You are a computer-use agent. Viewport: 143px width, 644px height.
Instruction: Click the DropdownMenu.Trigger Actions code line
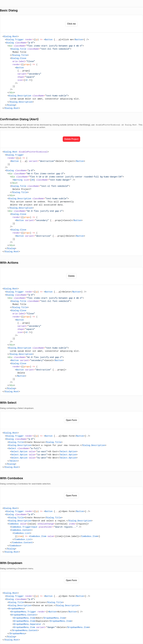point(46,612)
